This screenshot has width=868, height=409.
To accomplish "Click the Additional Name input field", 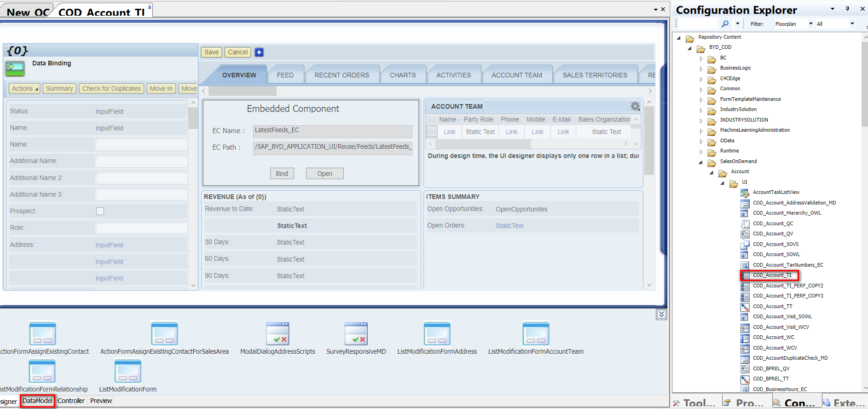I will pos(141,161).
